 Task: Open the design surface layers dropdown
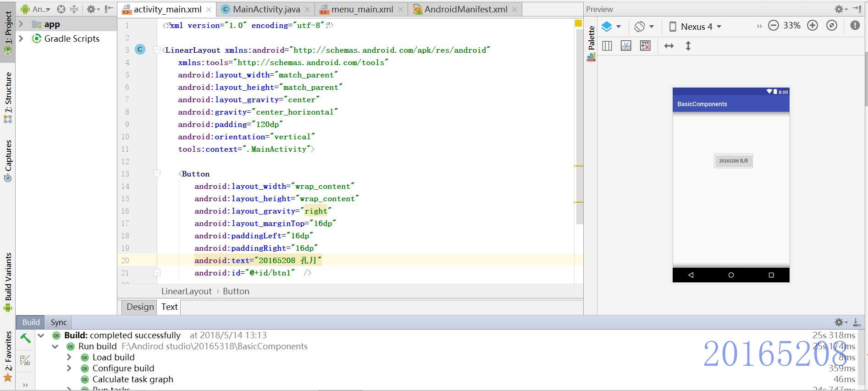(x=611, y=26)
